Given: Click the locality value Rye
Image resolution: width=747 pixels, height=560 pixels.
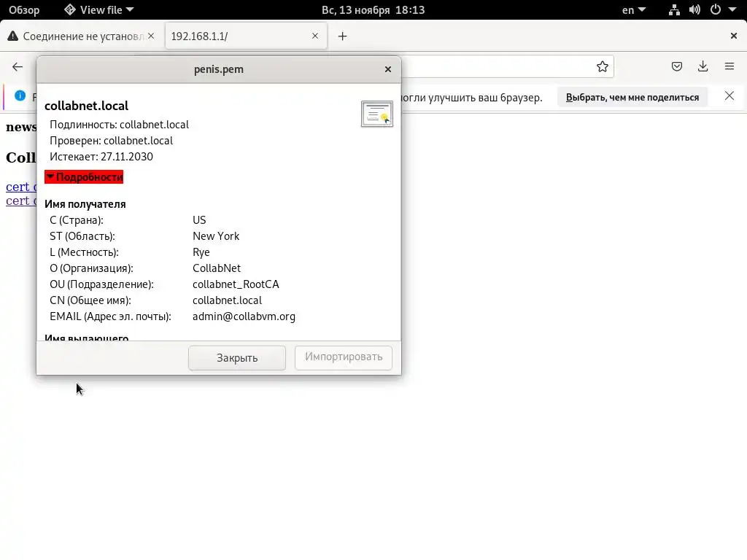Looking at the screenshot, I should tap(201, 252).
